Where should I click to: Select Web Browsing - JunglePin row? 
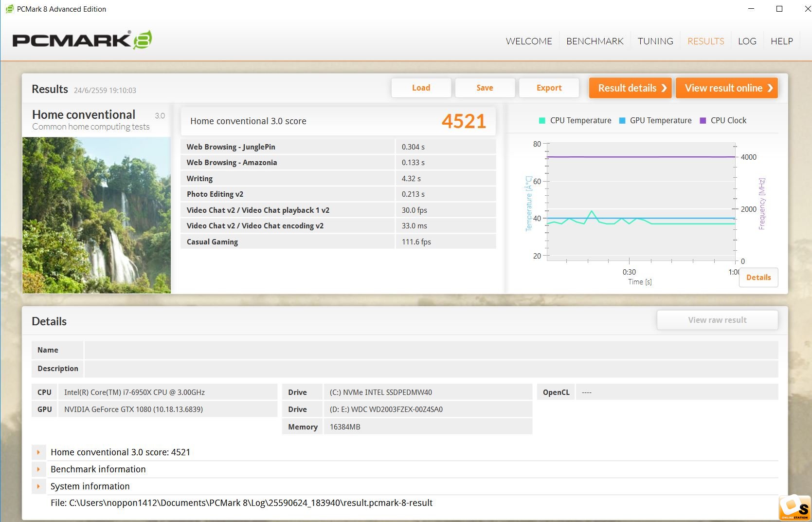338,147
